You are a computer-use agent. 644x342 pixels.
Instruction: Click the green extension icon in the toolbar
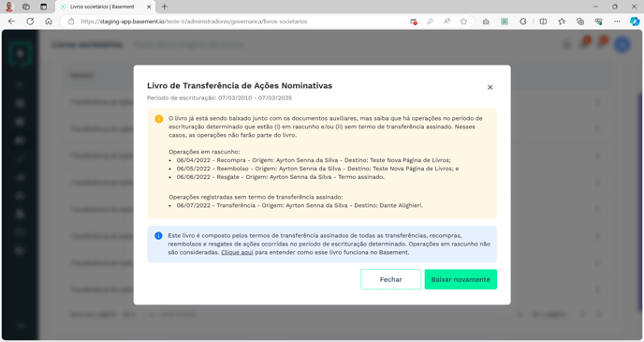[x=505, y=22]
